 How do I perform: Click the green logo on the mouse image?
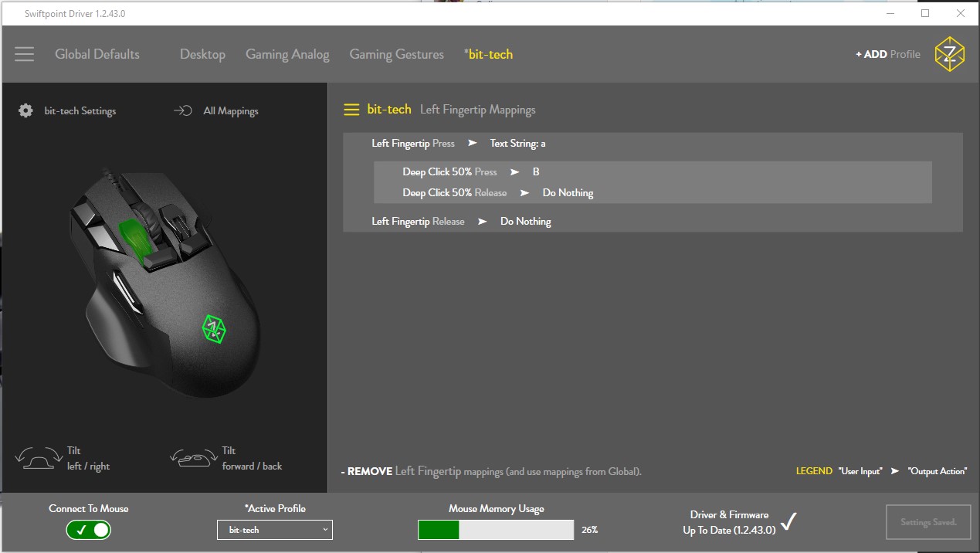(214, 328)
